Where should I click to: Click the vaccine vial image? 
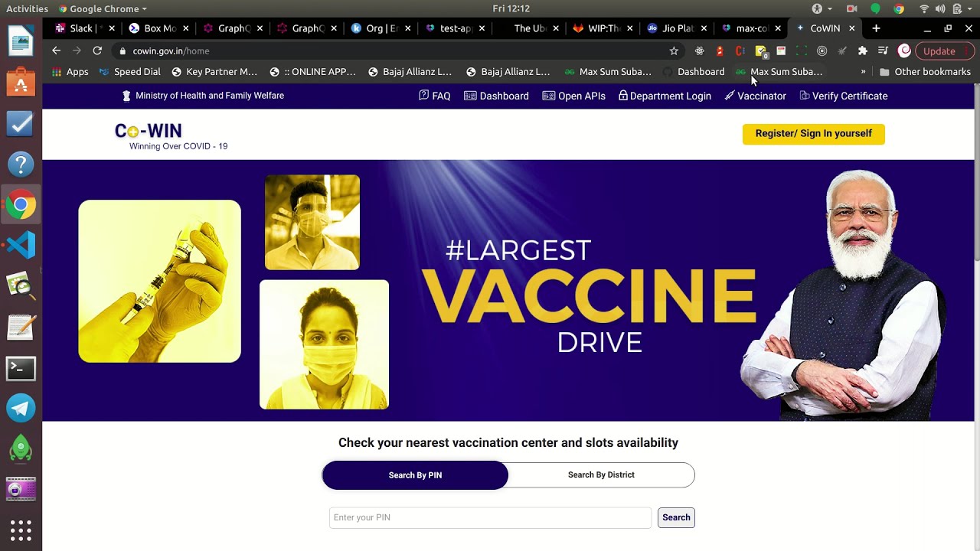tap(159, 281)
